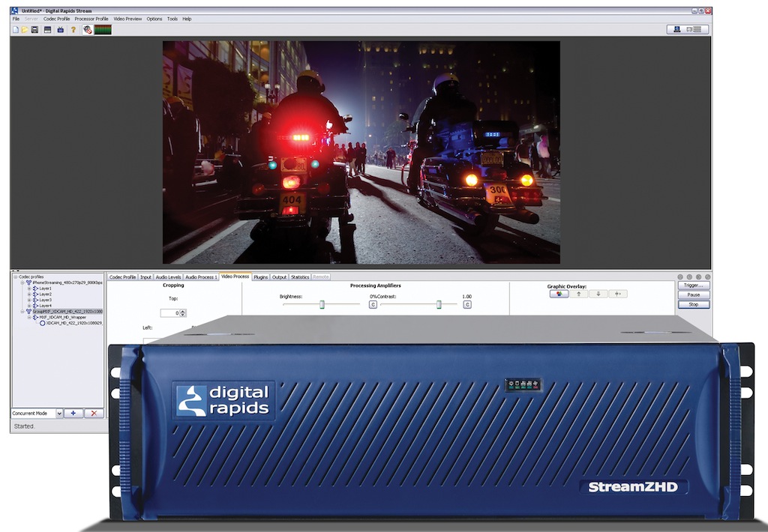Click the New document toolbar icon

(x=15, y=30)
